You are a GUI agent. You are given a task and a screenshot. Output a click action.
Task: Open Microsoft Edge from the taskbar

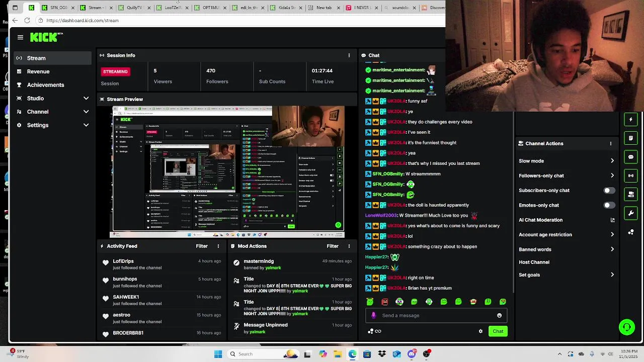pyautogui.click(x=352, y=354)
